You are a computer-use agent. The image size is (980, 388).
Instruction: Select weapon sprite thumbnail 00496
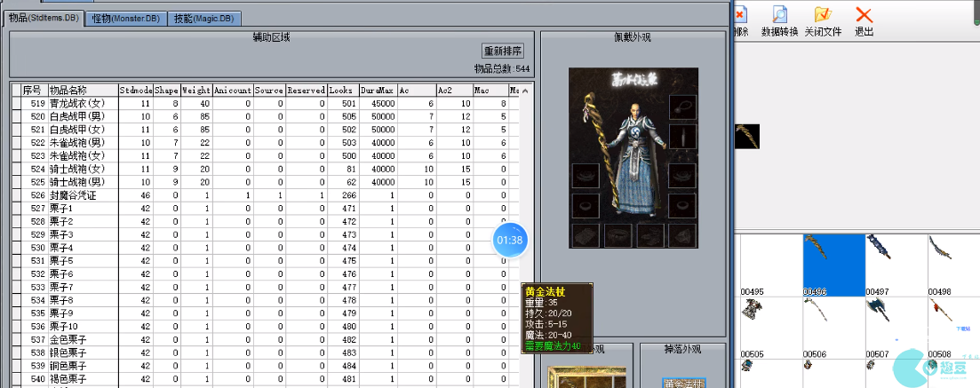(x=833, y=261)
